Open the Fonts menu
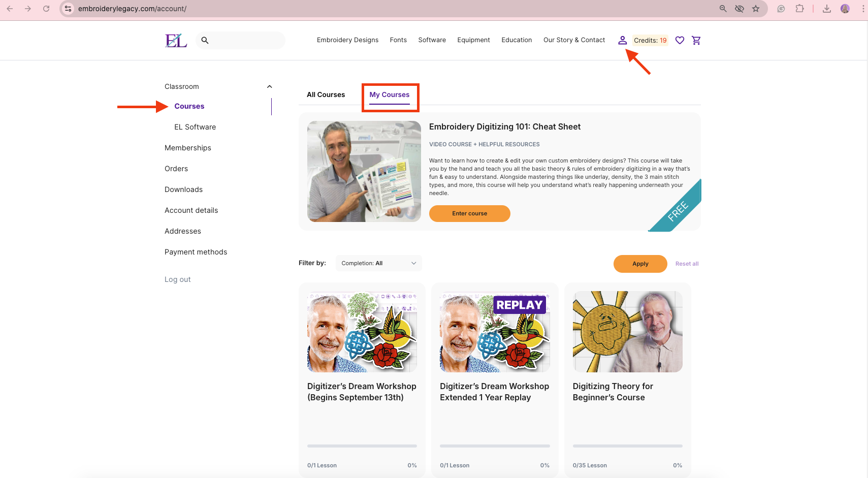This screenshot has height=478, width=868. pyautogui.click(x=398, y=40)
